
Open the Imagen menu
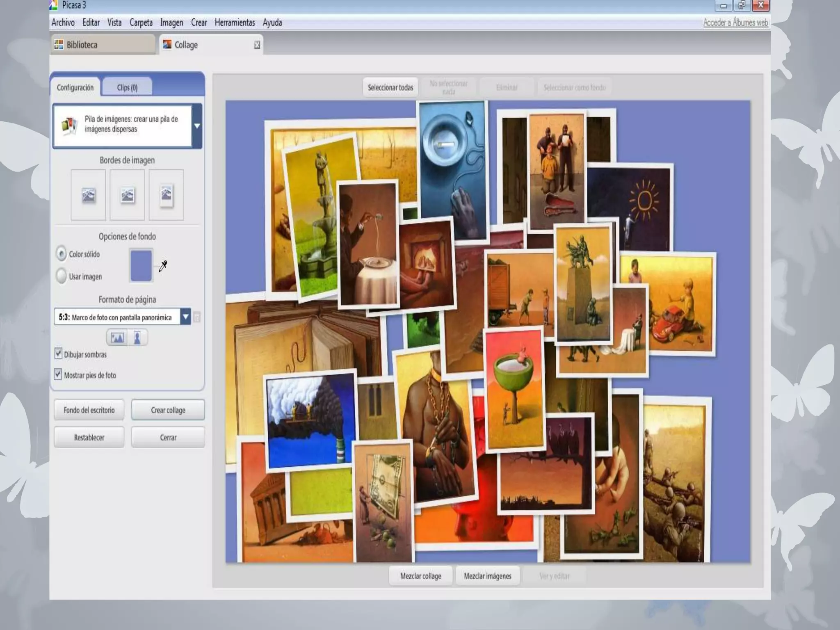171,23
